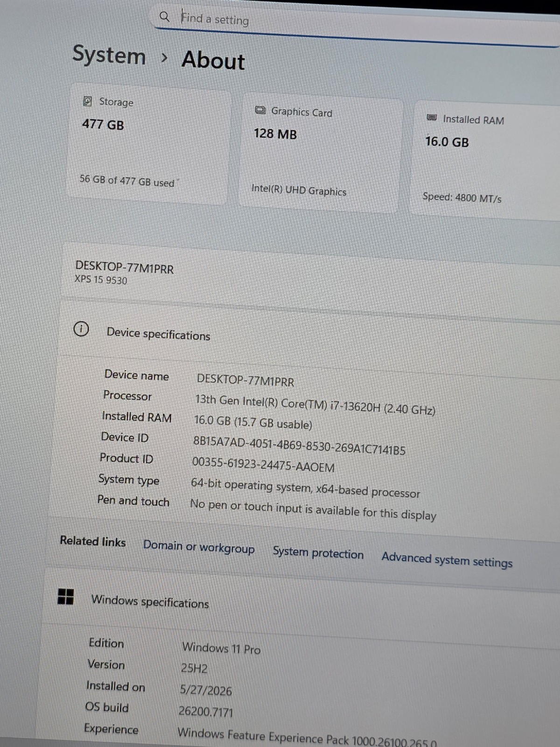The height and width of the screenshot is (747, 560).
Task: Click the Device specifications info icon
Action: [x=81, y=329]
